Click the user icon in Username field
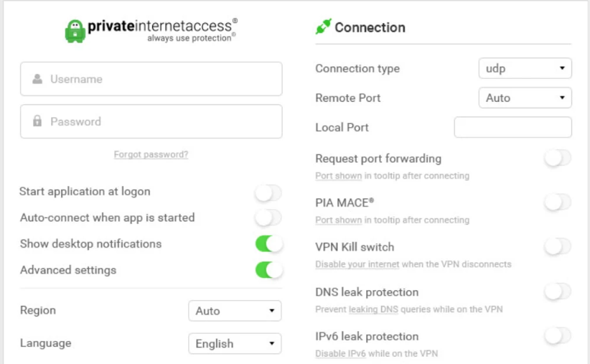590x364 pixels. tap(37, 79)
